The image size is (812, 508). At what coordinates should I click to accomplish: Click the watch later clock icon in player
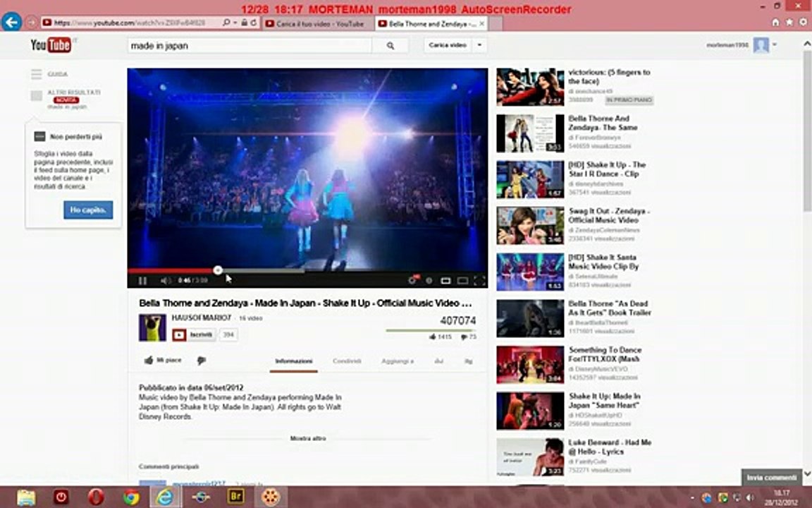click(x=429, y=280)
